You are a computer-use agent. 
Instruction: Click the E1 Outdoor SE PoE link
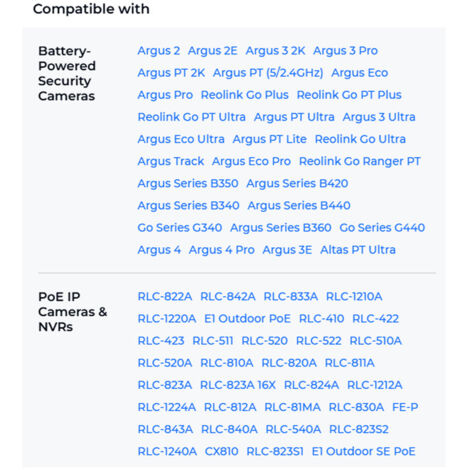coord(363,452)
